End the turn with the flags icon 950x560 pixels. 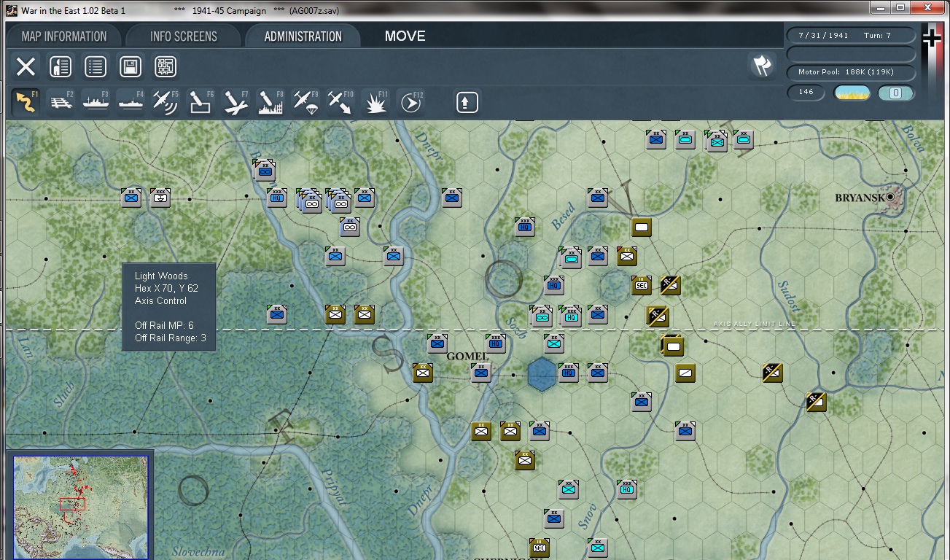(x=762, y=66)
